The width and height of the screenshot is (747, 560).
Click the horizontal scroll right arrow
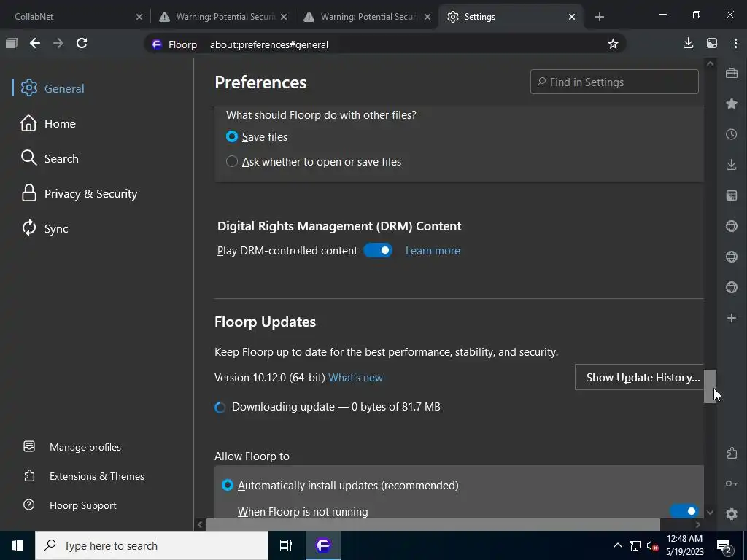pos(698,524)
